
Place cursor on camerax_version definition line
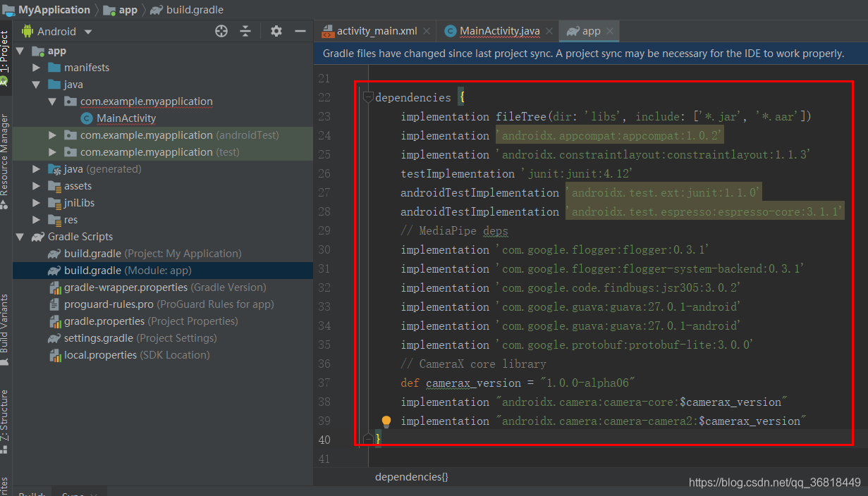pyautogui.click(x=518, y=383)
